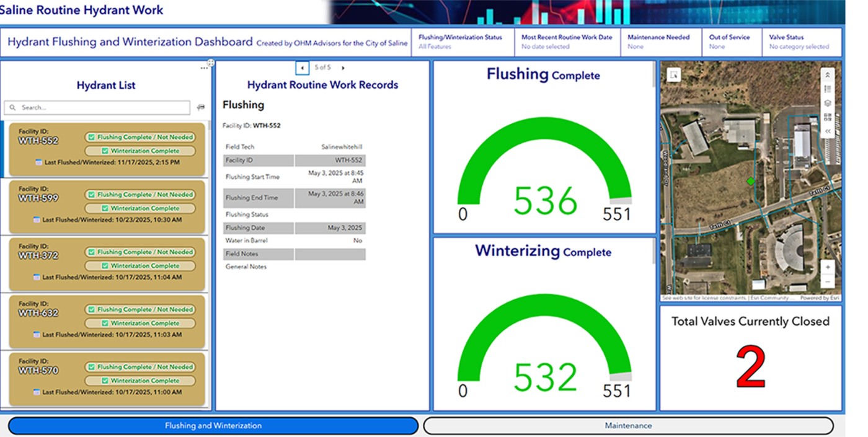This screenshot has width=868, height=437.
Task: Click the 'Saline Routine Hydrant Work' page title
Action: click(82, 10)
